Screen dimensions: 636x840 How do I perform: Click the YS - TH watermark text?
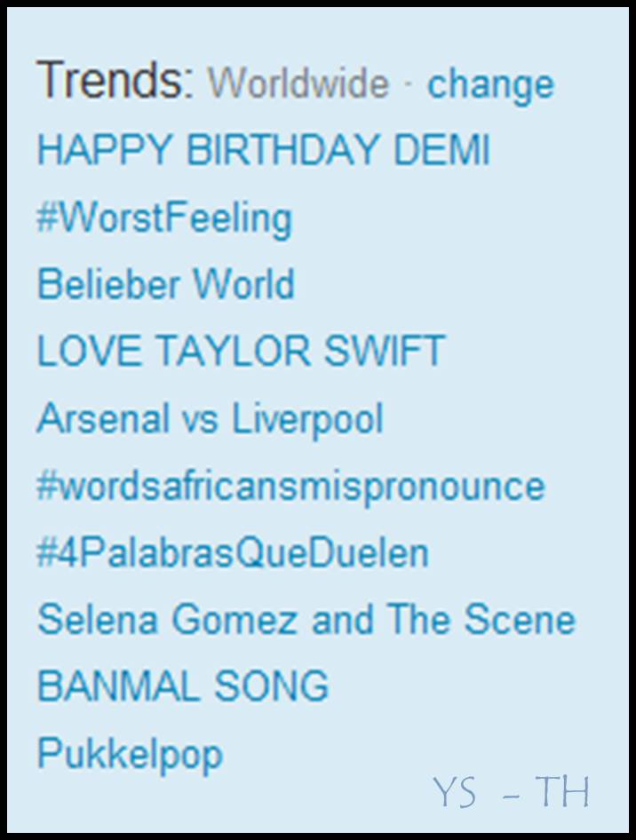[x=512, y=791]
